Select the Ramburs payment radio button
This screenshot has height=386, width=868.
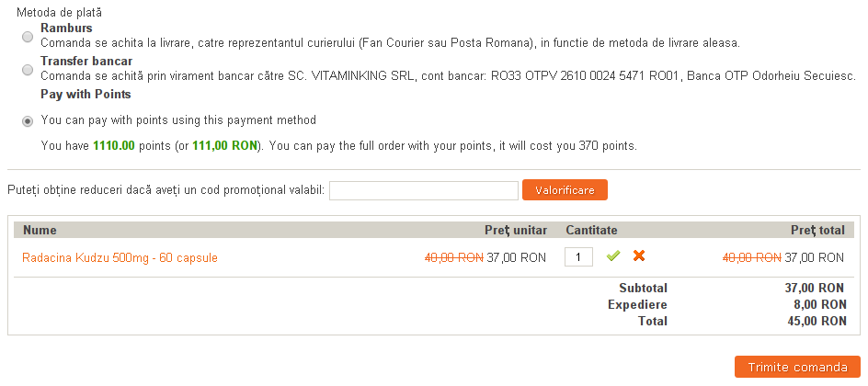tap(28, 36)
